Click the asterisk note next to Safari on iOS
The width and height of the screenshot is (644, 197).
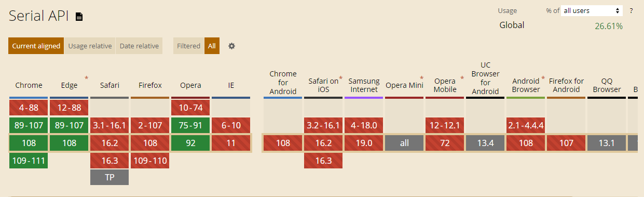pyautogui.click(x=341, y=78)
